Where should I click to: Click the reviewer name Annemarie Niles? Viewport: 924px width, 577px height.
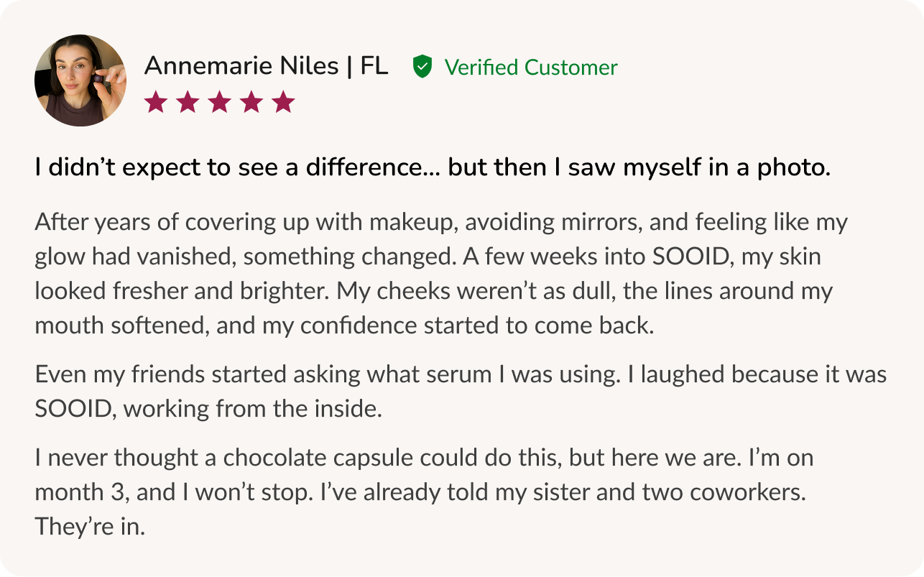241,66
